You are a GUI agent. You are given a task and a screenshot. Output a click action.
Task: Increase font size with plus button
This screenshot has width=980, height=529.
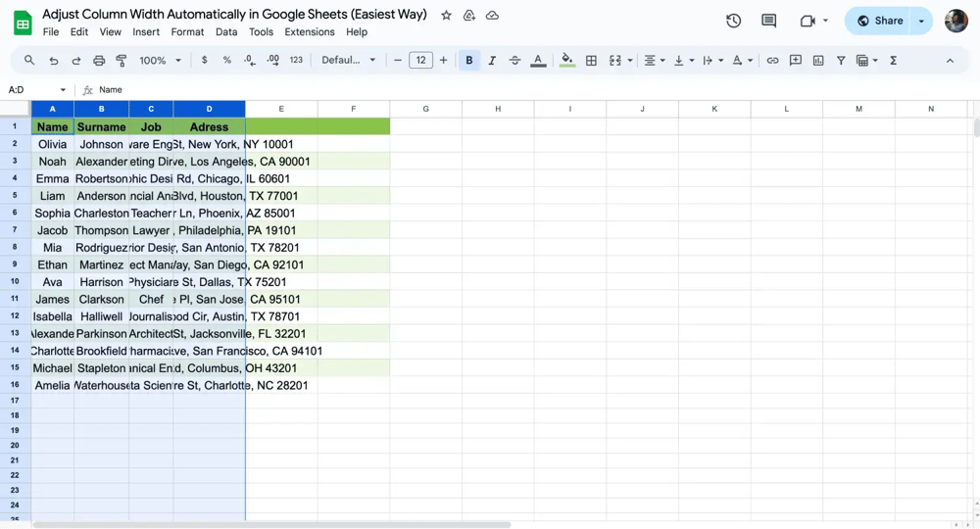coord(443,61)
